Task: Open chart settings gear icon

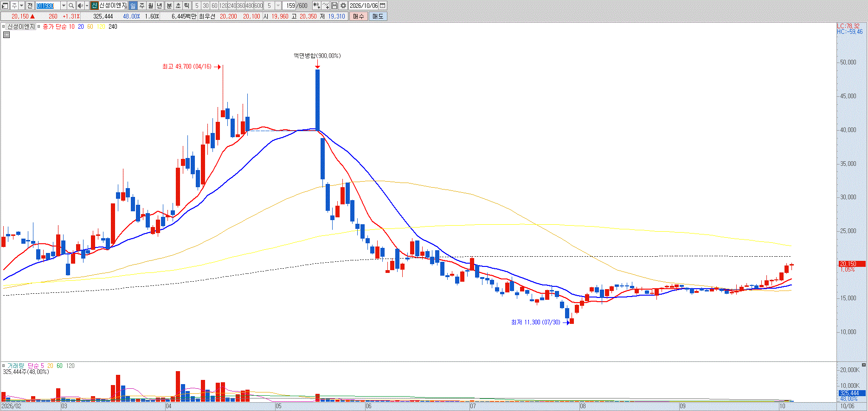Action: (343, 6)
